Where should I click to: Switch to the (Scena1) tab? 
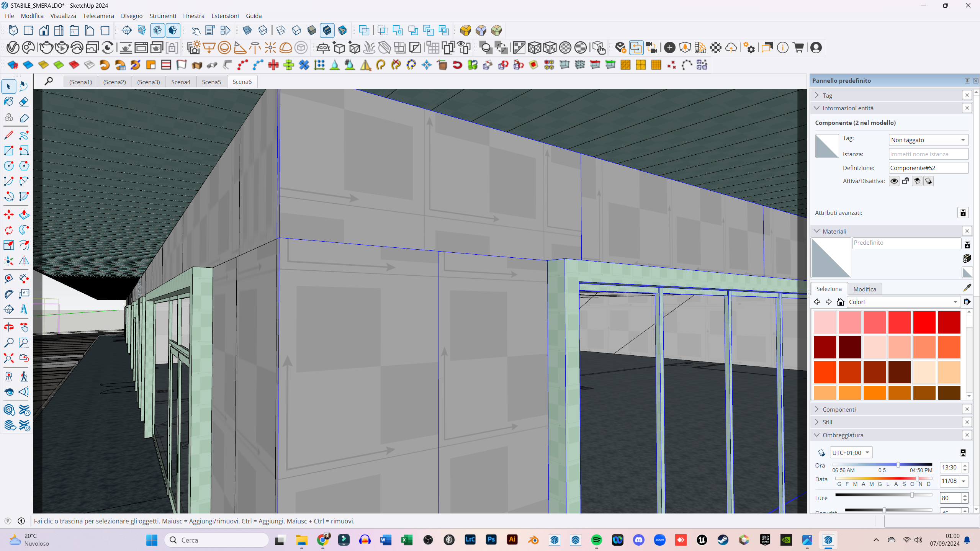pyautogui.click(x=80, y=82)
